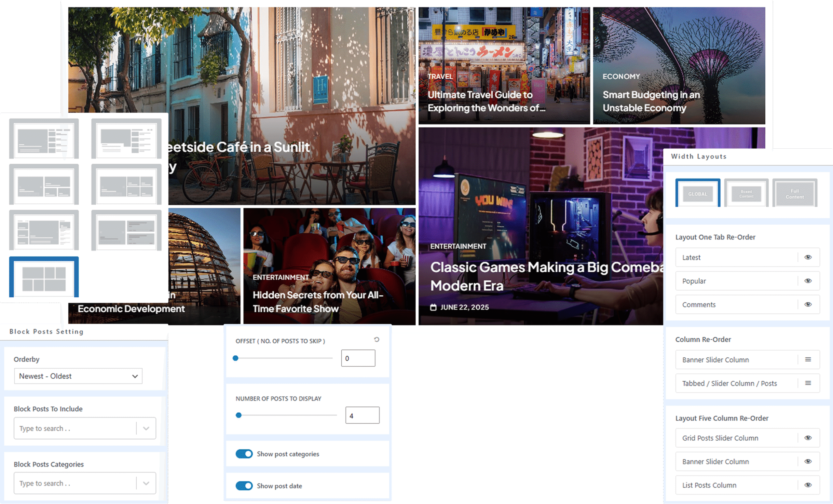
Task: Click the reset icon next to Offset
Action: click(376, 339)
